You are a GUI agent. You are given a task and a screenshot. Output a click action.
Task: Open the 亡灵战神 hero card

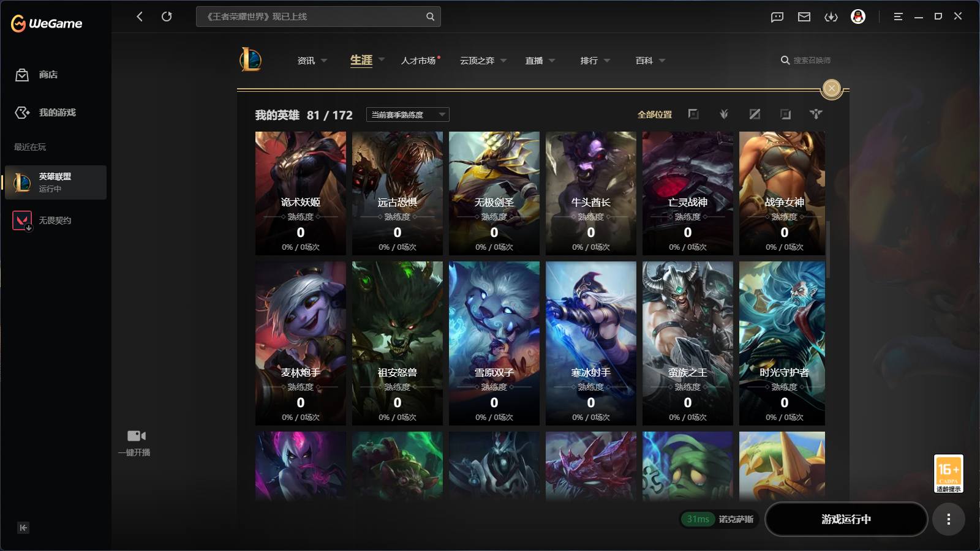688,193
